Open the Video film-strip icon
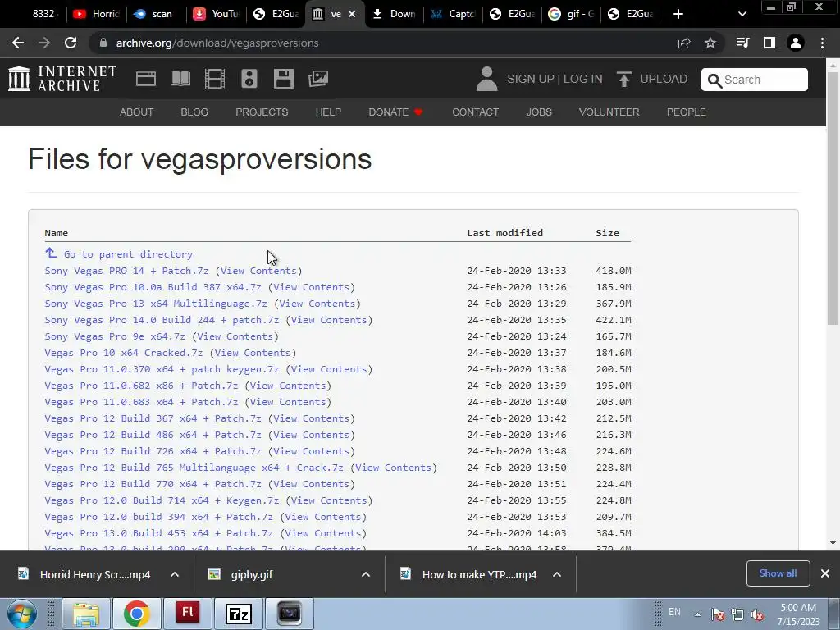This screenshot has width=840, height=630. pyautogui.click(x=215, y=79)
